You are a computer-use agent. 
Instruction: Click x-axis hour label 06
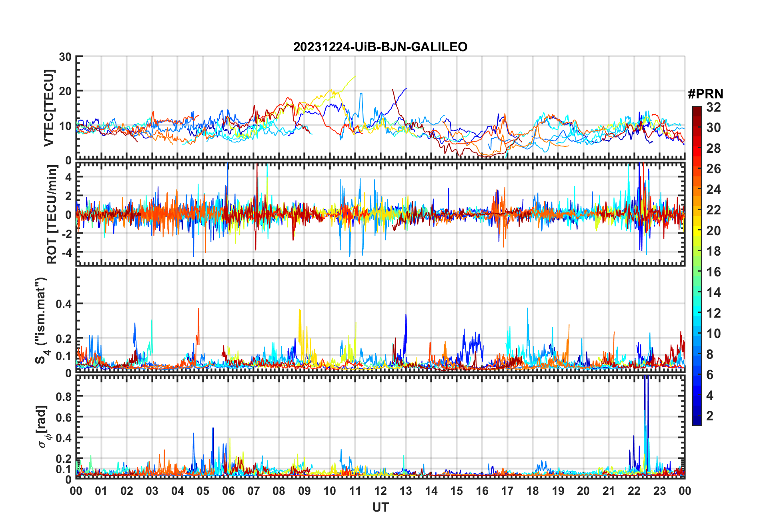point(228,491)
